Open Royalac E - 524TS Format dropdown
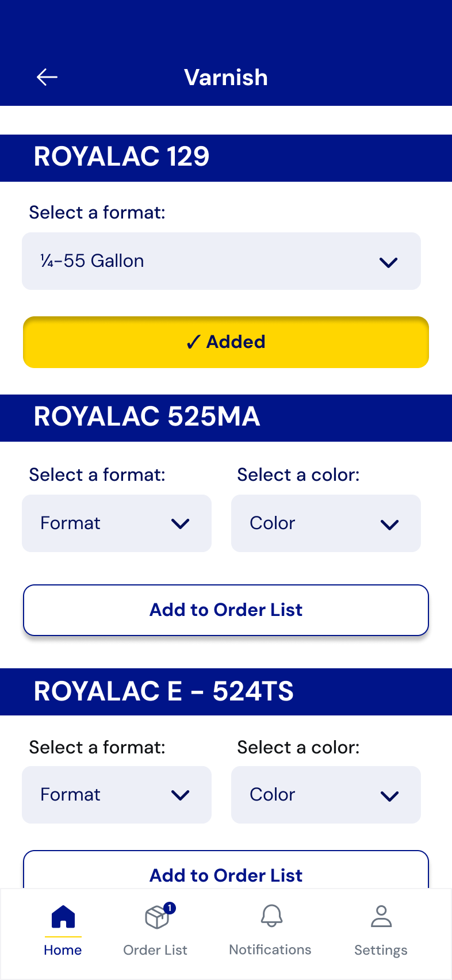This screenshot has height=980, width=452. click(117, 795)
